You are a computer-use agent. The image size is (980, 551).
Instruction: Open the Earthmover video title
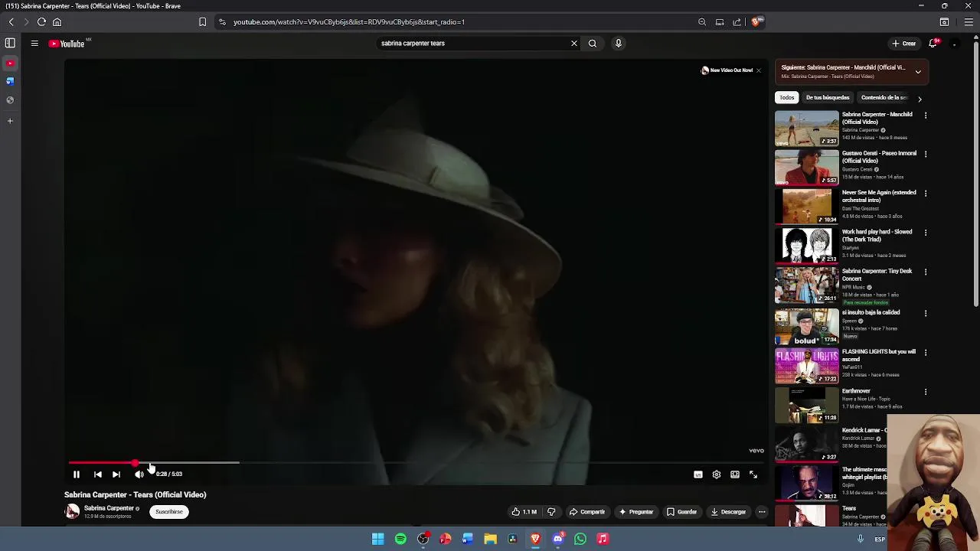coord(856,391)
